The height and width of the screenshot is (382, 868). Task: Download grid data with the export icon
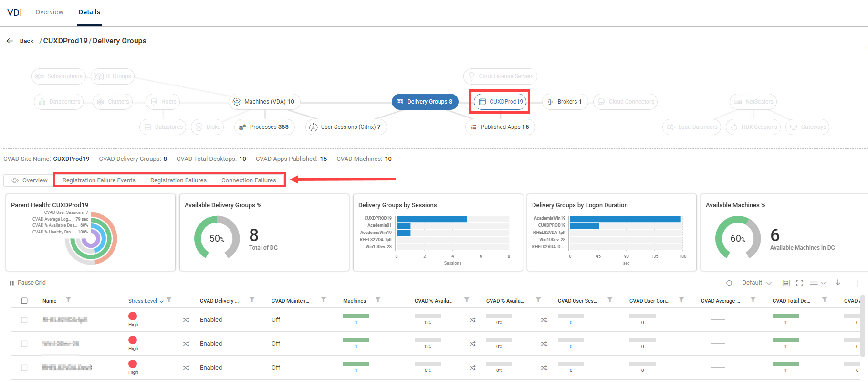point(838,283)
